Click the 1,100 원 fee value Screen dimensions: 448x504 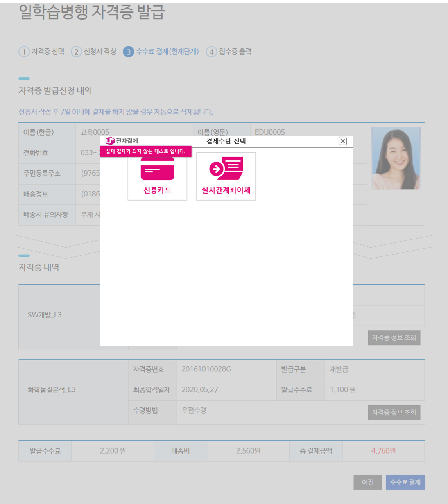[343, 390]
